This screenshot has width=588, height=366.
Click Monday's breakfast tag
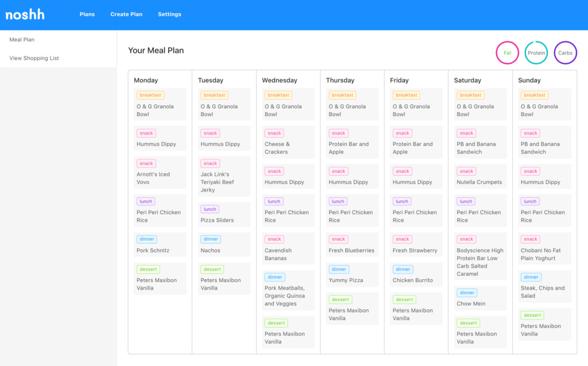point(150,95)
